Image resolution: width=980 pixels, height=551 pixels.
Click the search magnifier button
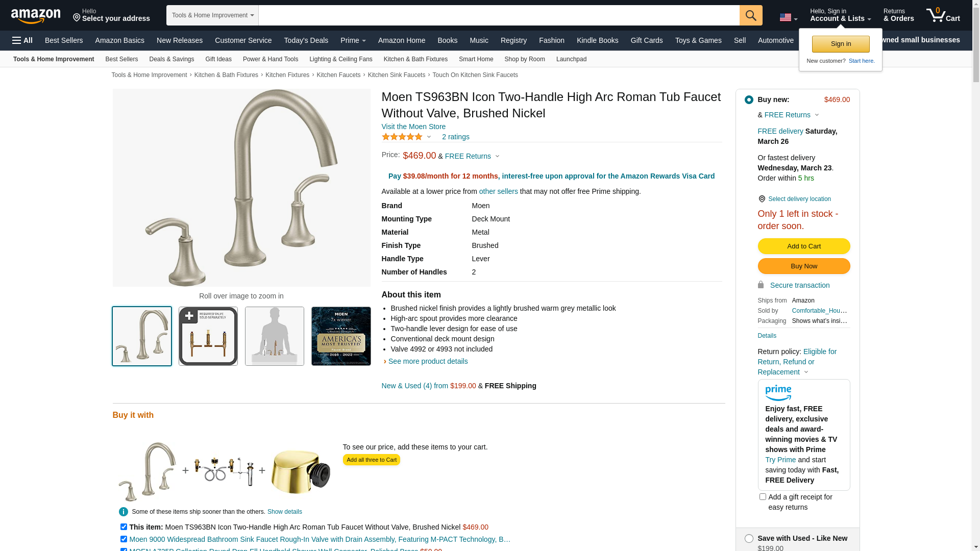[x=751, y=15]
